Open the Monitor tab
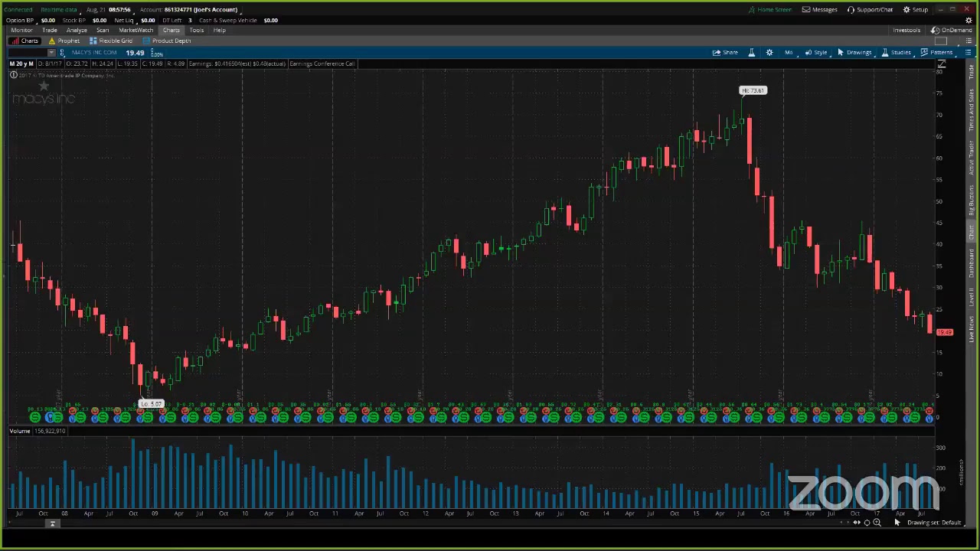The width and height of the screenshot is (980, 551). [21, 30]
